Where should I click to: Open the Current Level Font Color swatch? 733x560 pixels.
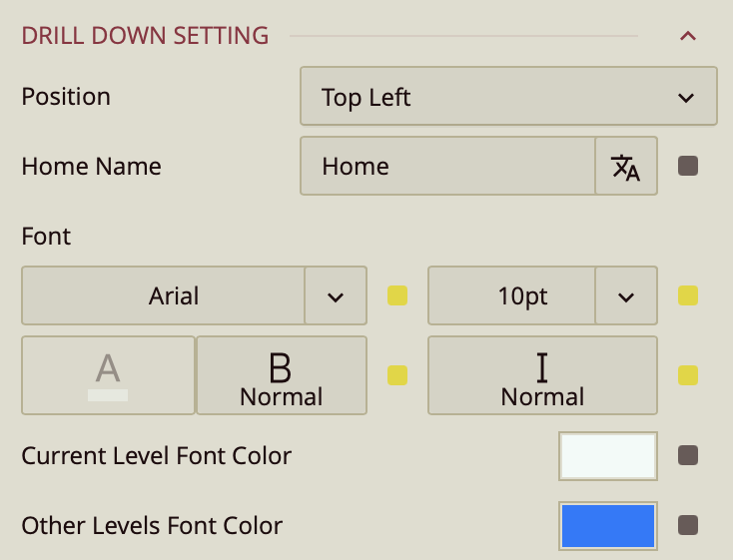pos(607,456)
